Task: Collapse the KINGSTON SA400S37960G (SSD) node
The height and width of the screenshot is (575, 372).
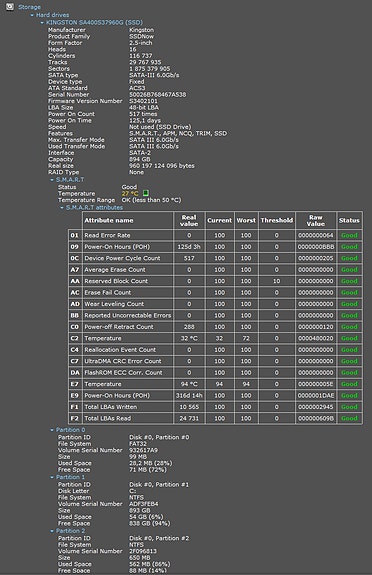Action: (x=42, y=22)
